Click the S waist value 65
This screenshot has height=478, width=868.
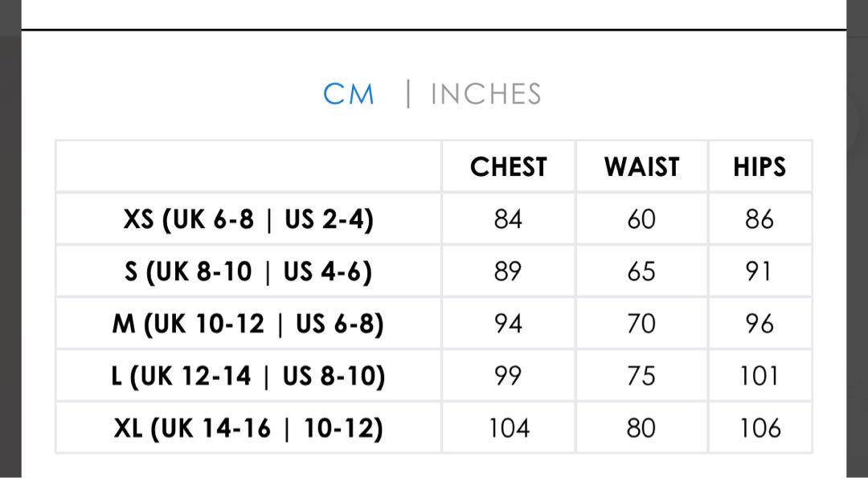click(641, 272)
